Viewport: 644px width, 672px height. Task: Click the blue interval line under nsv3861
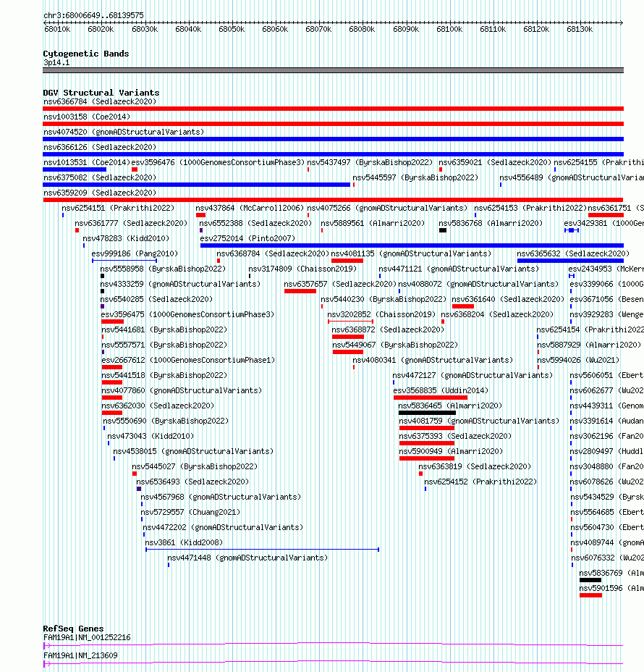click(x=262, y=550)
